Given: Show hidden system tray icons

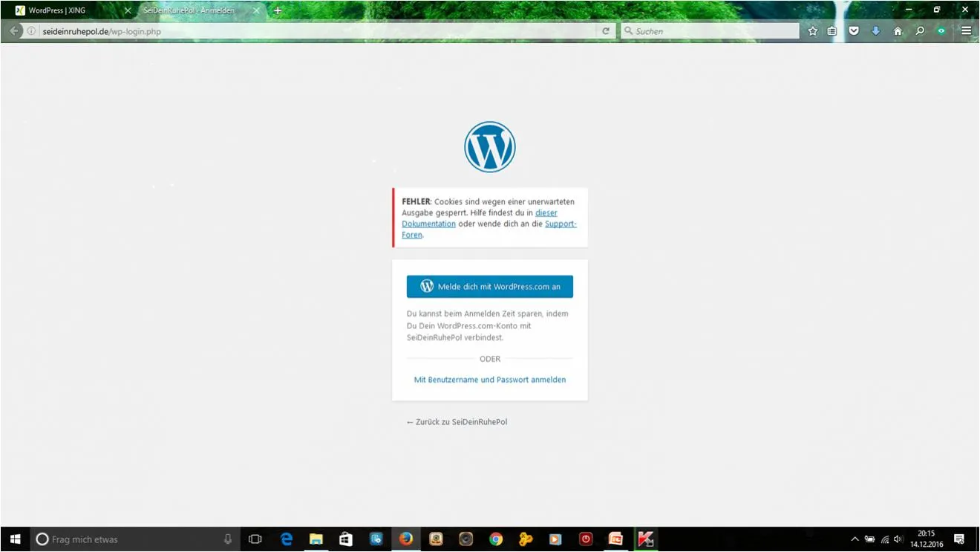Looking at the screenshot, I should 855,539.
